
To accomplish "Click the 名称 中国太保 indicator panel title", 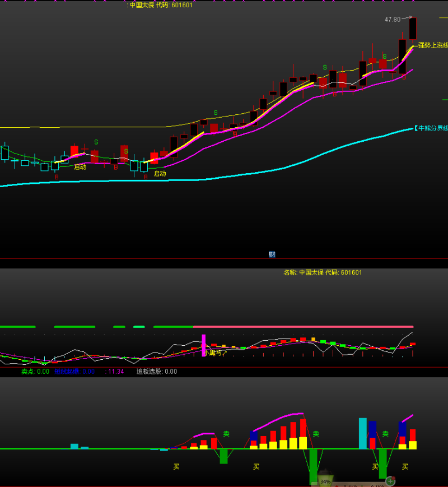I will [x=323, y=273].
